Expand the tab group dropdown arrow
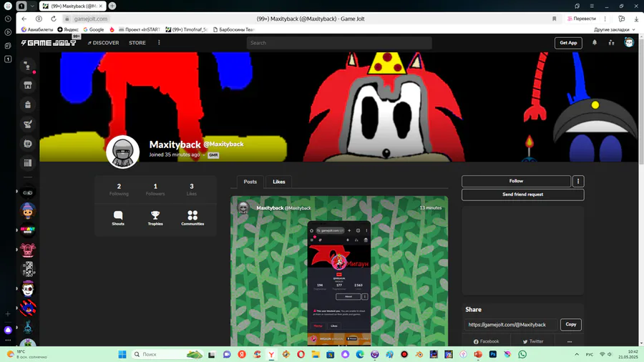The height and width of the screenshot is (362, 644). (x=32, y=6)
